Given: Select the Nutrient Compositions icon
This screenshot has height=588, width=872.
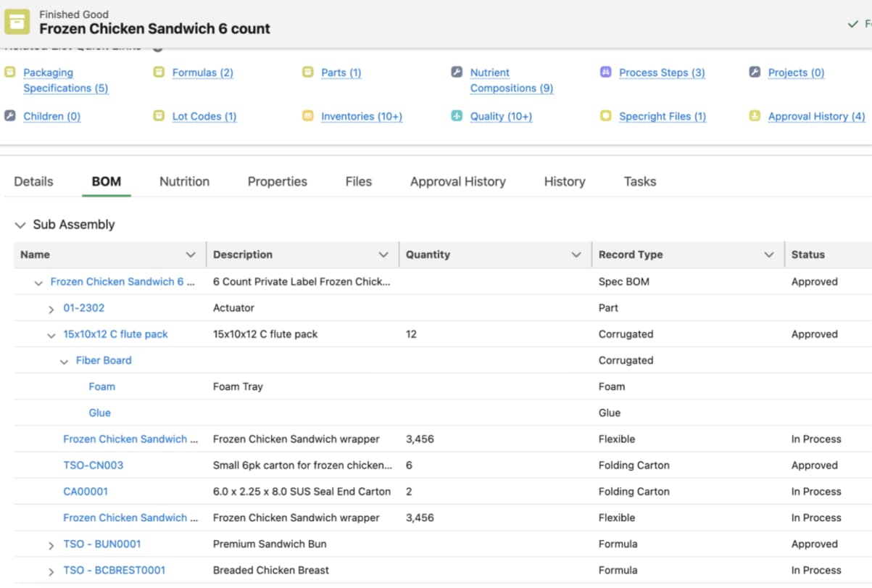Looking at the screenshot, I should point(458,73).
